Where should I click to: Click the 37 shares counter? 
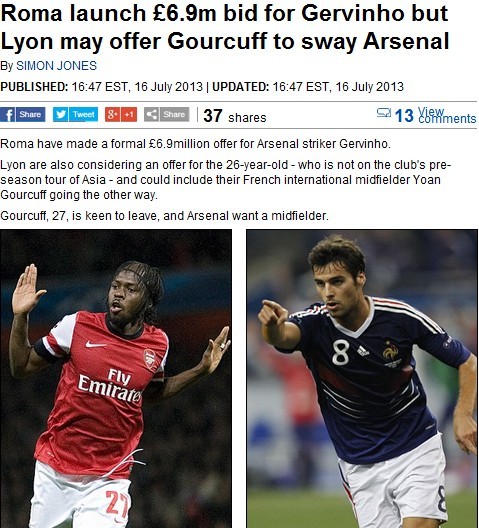click(235, 116)
